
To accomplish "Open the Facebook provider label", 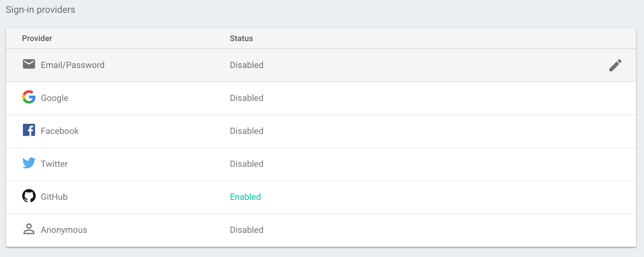I will tap(60, 131).
